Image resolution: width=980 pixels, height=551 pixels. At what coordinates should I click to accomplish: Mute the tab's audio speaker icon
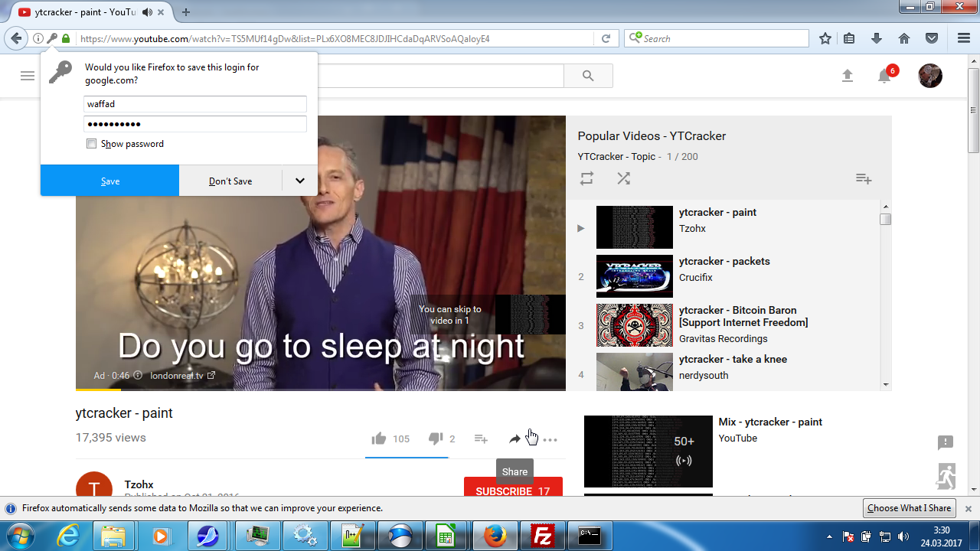pyautogui.click(x=148, y=12)
